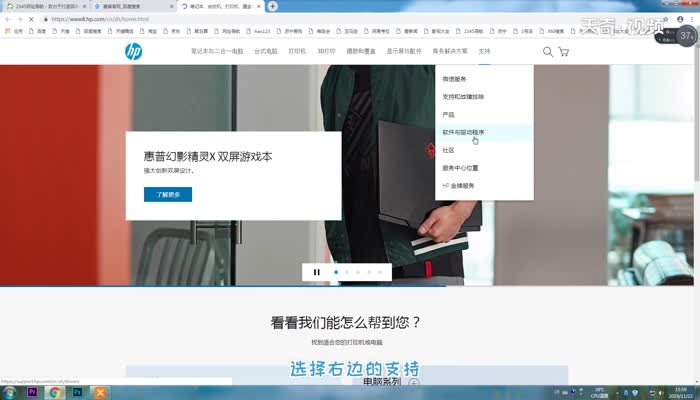The width and height of the screenshot is (700, 400).
Task: Open a new browser tab with plus button
Action: click(x=272, y=6)
